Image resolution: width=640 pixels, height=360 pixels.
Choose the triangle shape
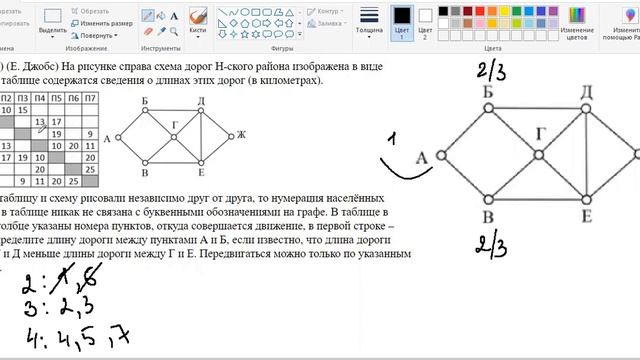[289, 12]
